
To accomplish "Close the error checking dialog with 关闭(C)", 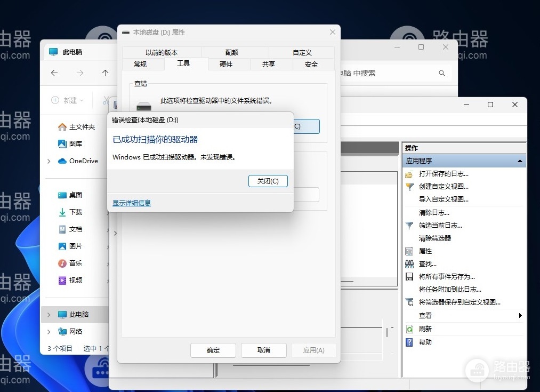I will coord(268,181).
